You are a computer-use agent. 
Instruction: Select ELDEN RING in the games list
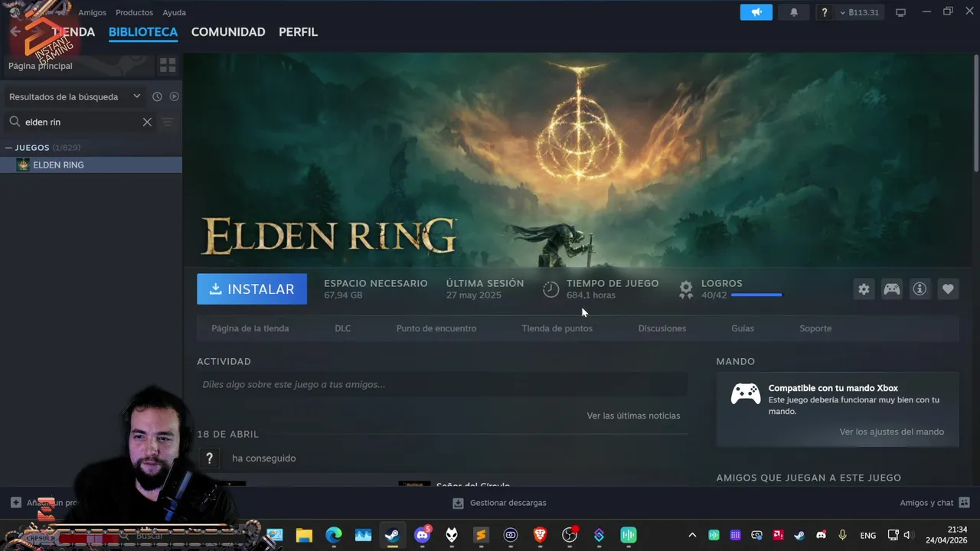point(91,165)
